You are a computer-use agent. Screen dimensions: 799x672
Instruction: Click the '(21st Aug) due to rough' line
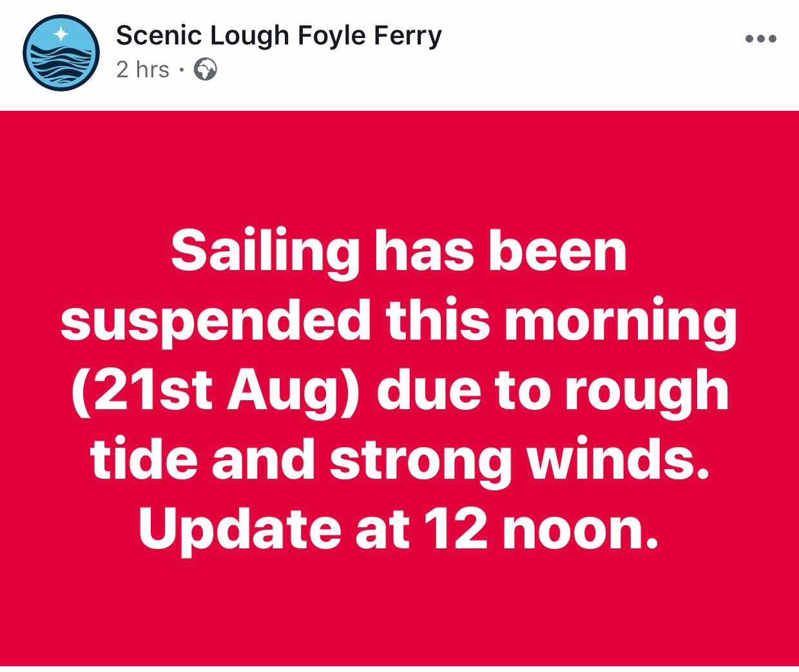click(399, 390)
